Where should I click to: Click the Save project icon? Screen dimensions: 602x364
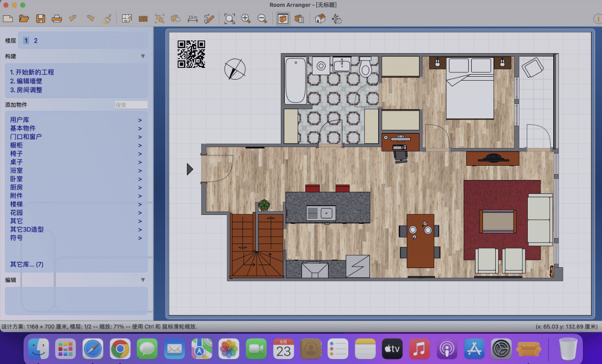(41, 19)
